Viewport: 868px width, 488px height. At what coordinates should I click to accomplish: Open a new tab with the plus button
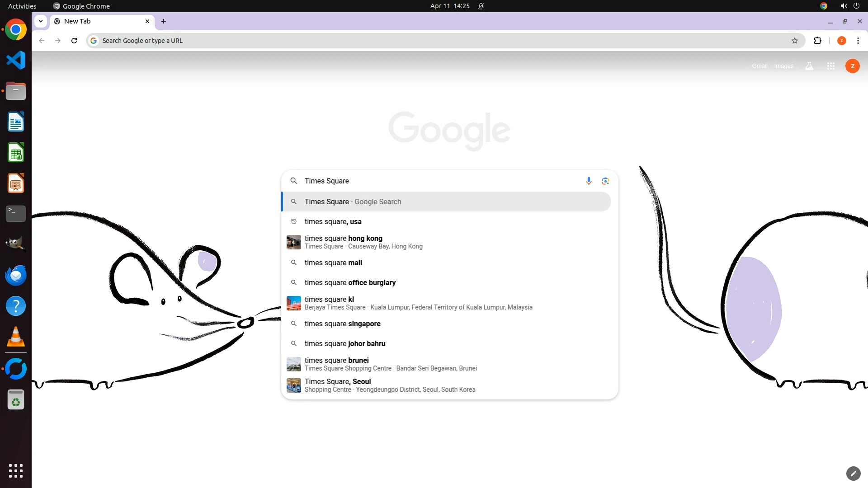coord(164,21)
